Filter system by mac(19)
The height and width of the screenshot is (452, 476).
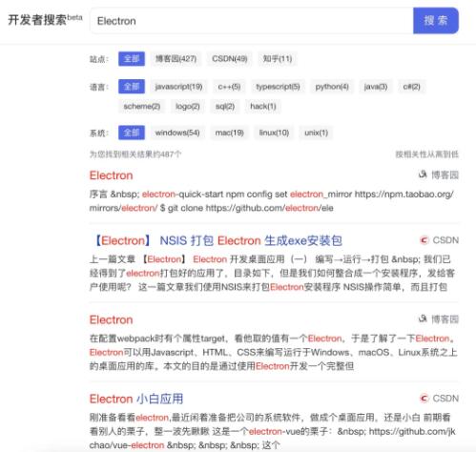point(229,133)
